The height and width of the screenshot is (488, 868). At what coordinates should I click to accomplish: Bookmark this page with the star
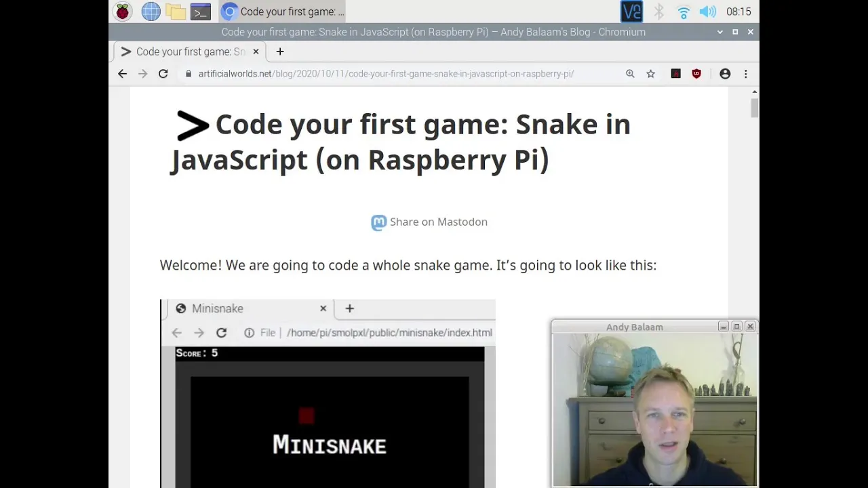651,74
